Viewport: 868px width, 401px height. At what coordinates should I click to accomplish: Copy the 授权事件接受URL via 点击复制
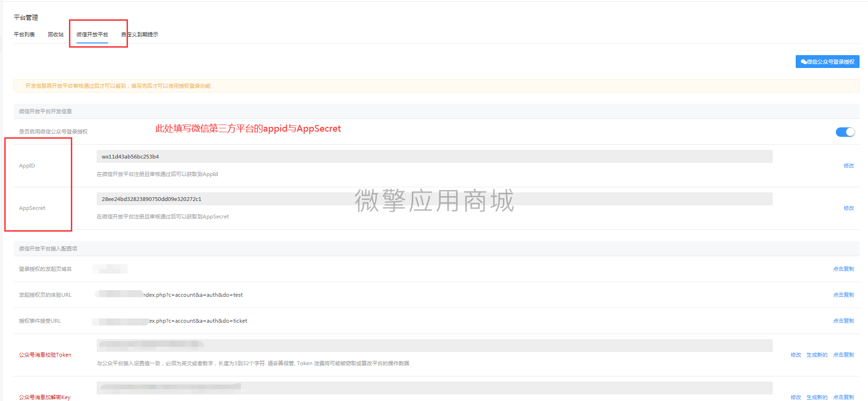(x=843, y=321)
